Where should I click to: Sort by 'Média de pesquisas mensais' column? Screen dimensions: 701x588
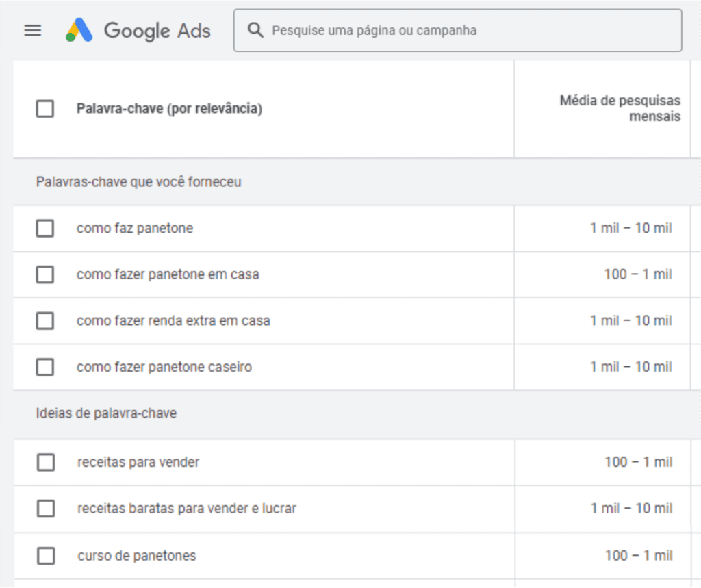tap(620, 109)
